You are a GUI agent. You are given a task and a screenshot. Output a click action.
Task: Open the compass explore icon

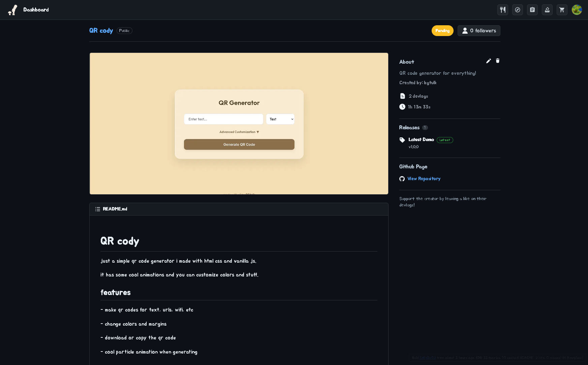pos(518,10)
